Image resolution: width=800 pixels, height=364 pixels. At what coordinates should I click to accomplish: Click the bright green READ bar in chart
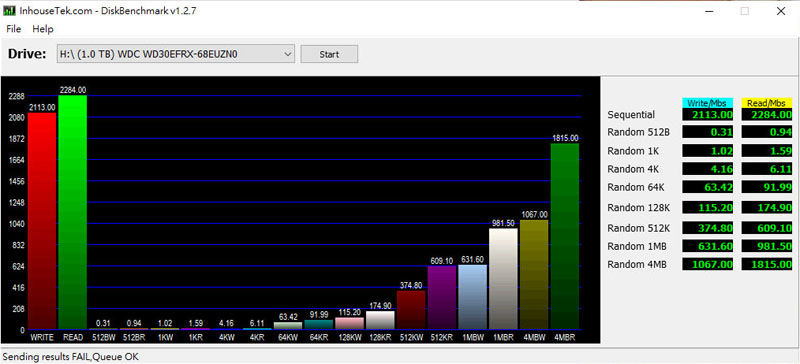point(72,212)
